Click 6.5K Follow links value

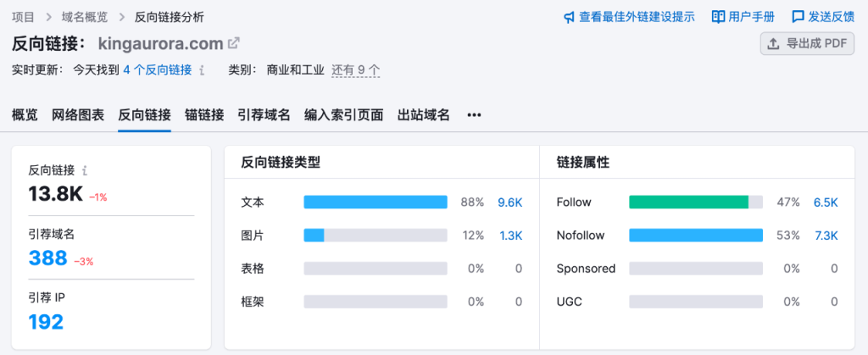click(826, 202)
